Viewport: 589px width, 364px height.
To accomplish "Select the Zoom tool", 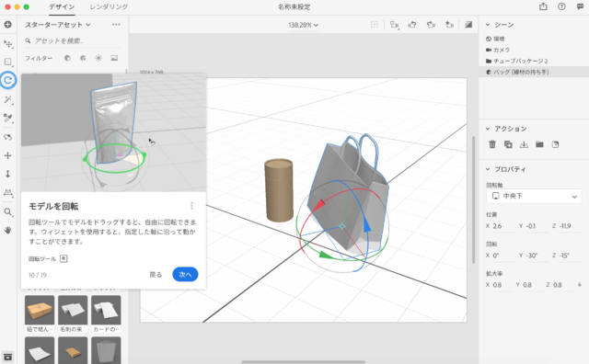I will pos(8,211).
